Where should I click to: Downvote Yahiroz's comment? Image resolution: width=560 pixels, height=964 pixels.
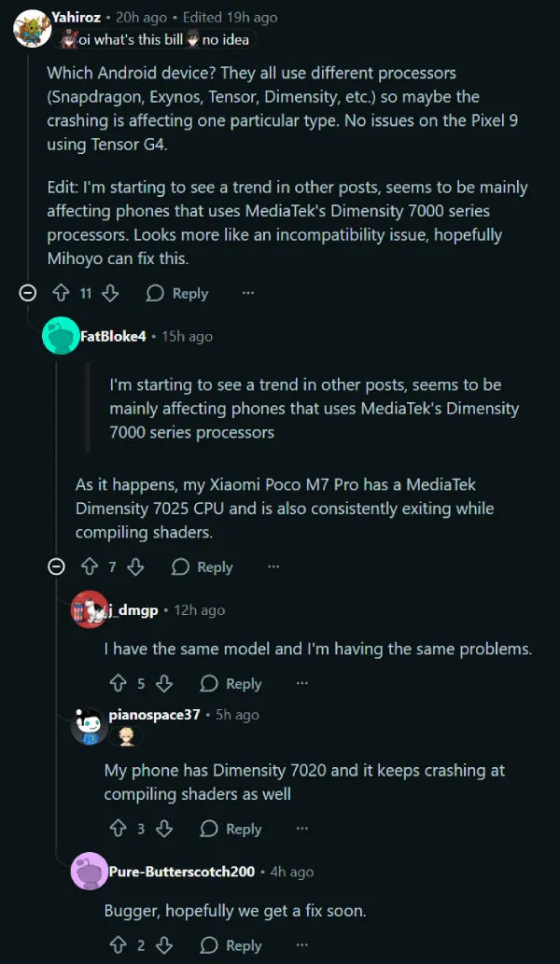tap(110, 293)
